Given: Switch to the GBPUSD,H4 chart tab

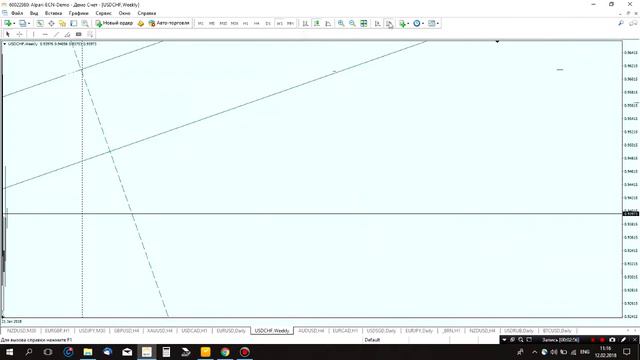Looking at the screenshot, I should pyautogui.click(x=127, y=331).
